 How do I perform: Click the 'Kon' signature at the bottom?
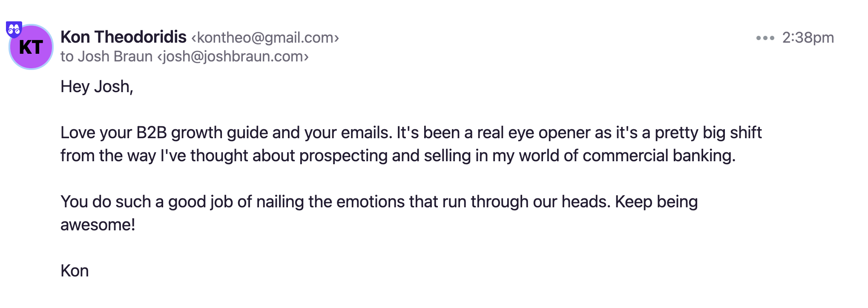tap(75, 271)
